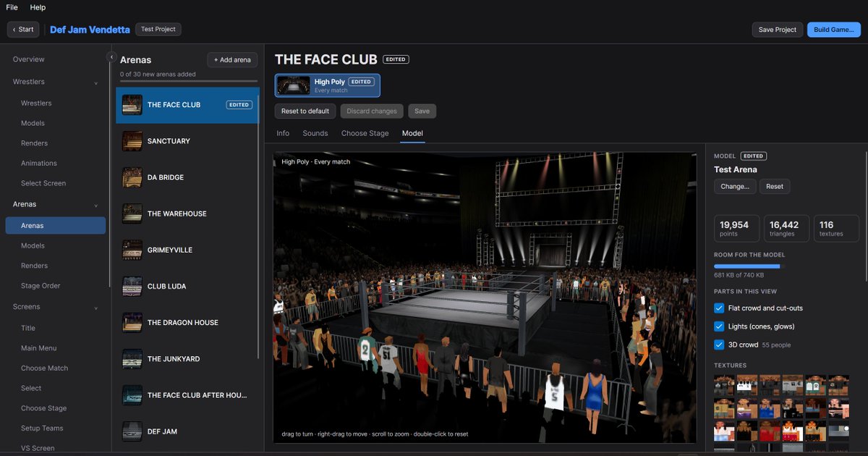Switch to the Info tab
The height and width of the screenshot is (456, 868).
[283, 133]
